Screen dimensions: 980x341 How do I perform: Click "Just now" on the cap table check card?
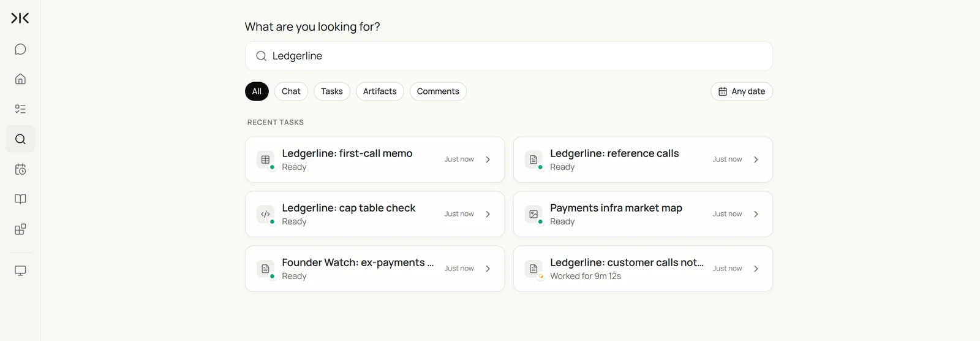point(459,214)
